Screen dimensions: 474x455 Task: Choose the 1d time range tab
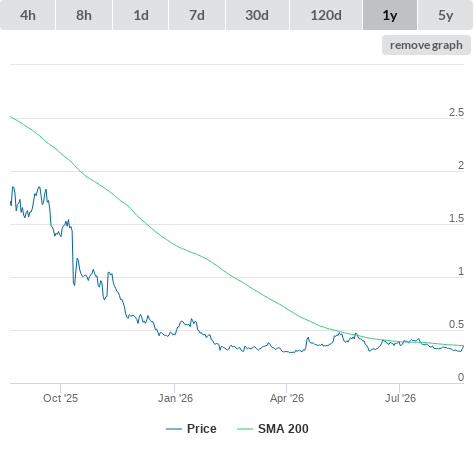[141, 15]
